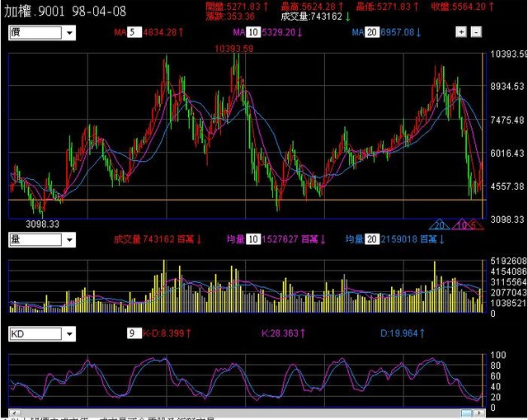Click the low label 3098.33 below the chart

click(x=42, y=224)
